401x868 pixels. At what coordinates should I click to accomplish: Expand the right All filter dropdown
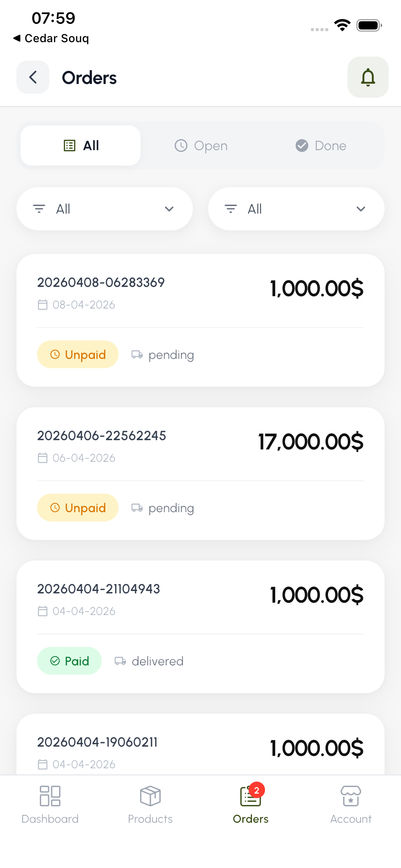[296, 209]
